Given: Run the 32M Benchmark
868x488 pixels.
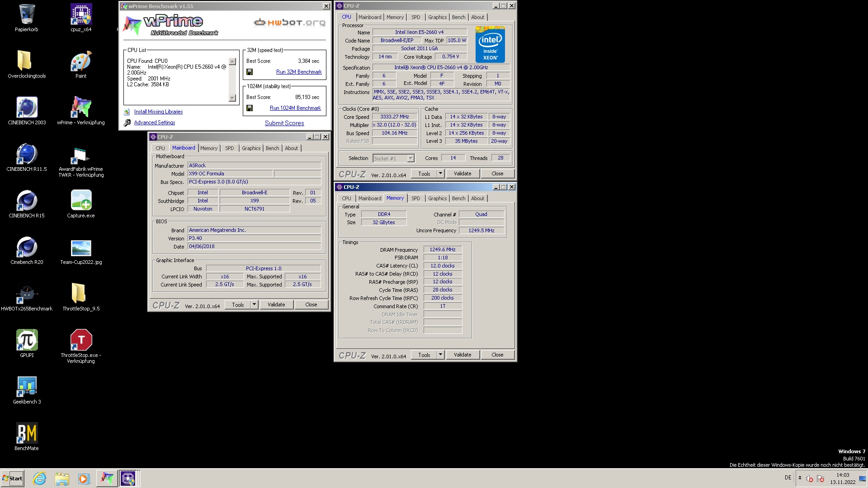Looking at the screenshot, I should pos(299,72).
